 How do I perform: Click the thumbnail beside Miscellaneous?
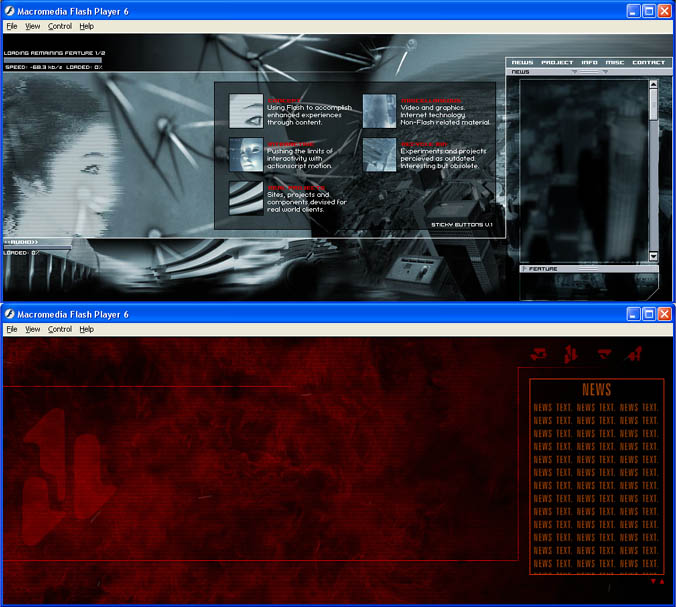click(379, 111)
